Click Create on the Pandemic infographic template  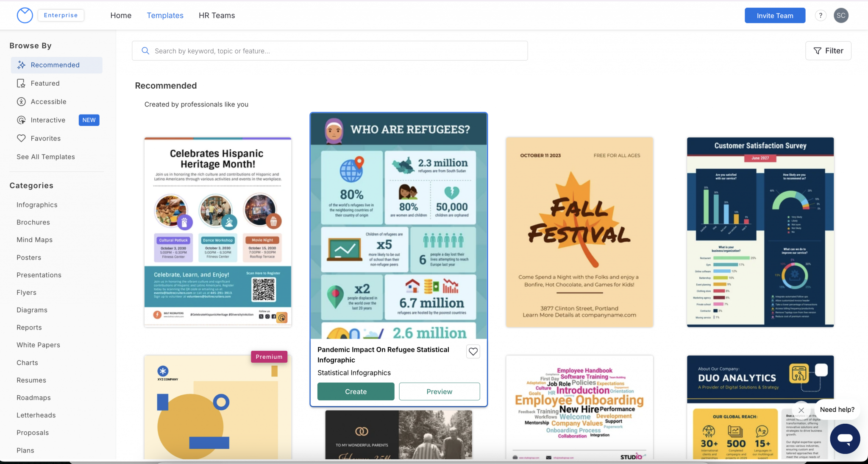[356, 391]
